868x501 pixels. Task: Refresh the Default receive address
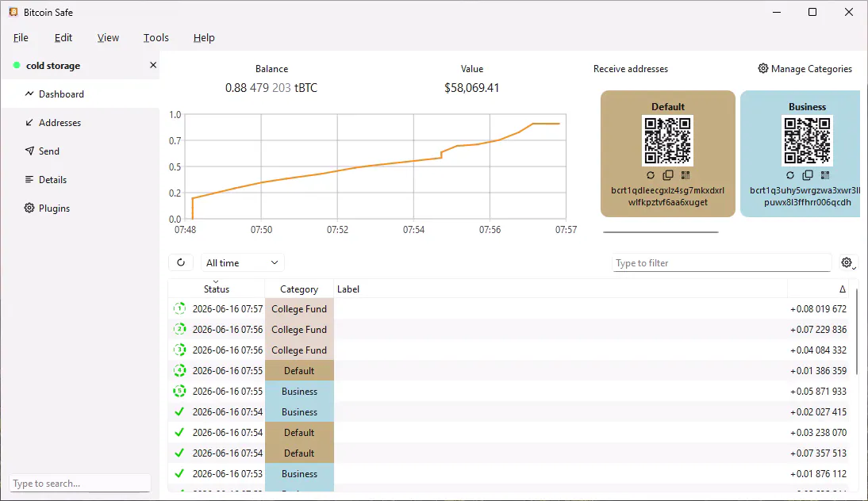651,175
